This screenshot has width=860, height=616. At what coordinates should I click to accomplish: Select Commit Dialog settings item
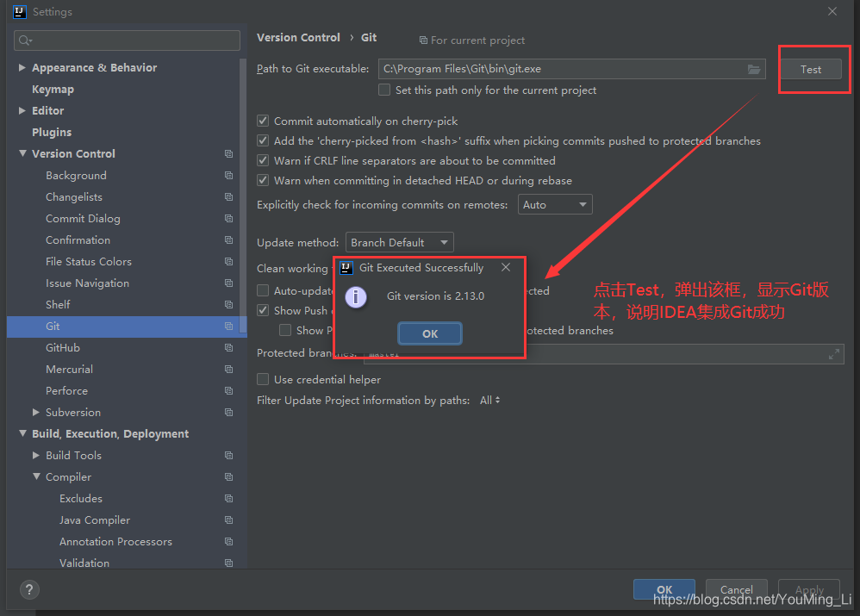click(83, 218)
